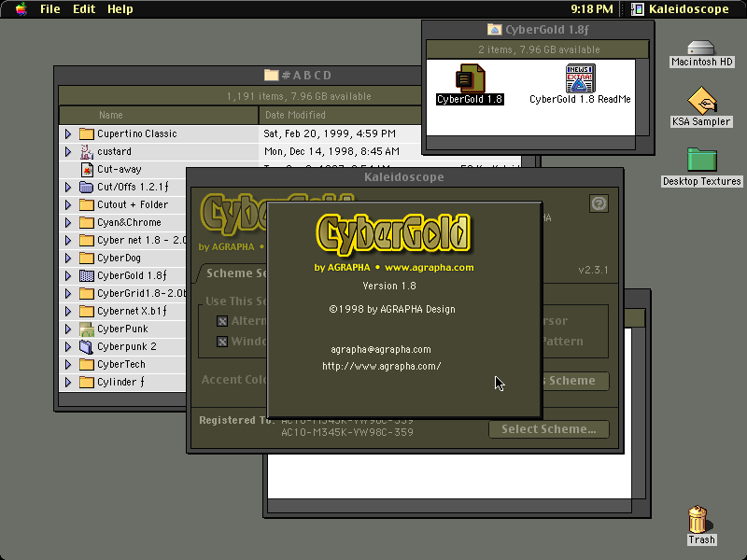Open the Help menu
747x560 pixels.
pos(120,9)
